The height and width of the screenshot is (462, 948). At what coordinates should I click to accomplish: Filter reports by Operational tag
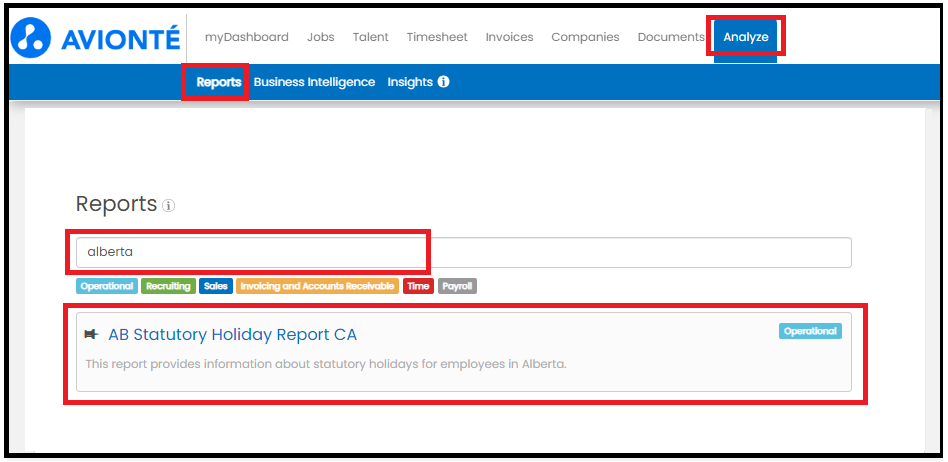tap(107, 286)
